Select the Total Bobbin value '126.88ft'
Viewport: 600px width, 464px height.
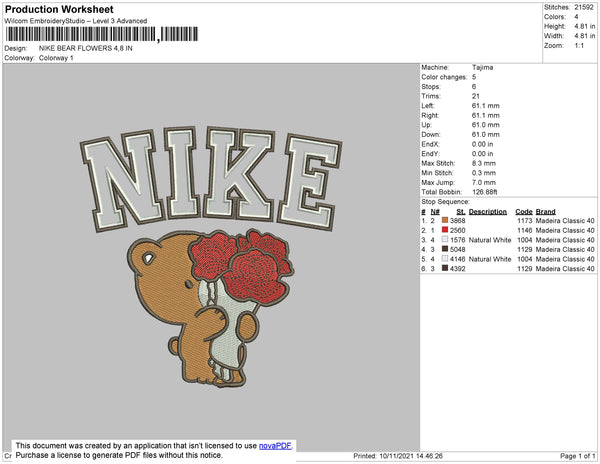(x=485, y=192)
